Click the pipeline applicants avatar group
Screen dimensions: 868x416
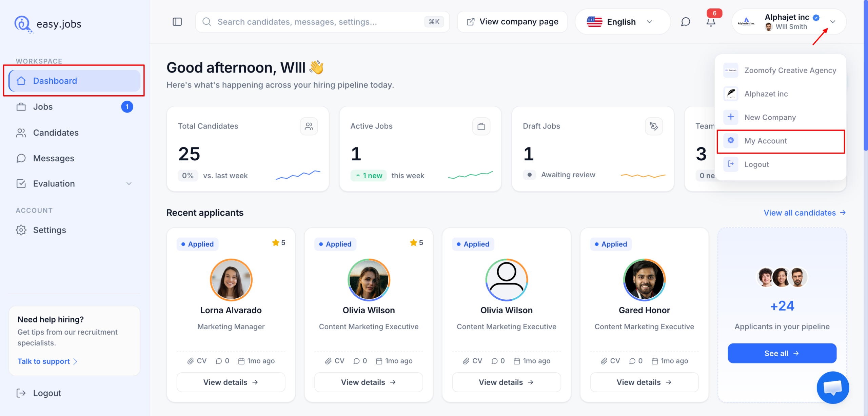pos(782,277)
